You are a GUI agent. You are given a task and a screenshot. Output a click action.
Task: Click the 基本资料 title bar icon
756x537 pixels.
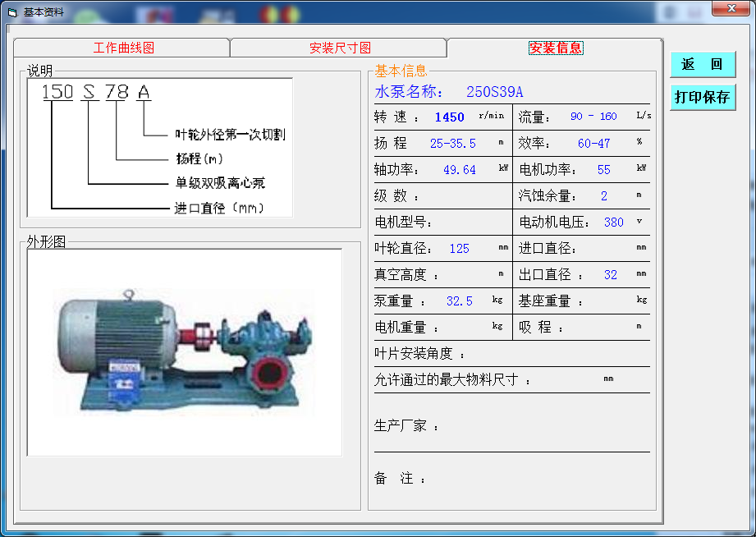(x=12, y=12)
